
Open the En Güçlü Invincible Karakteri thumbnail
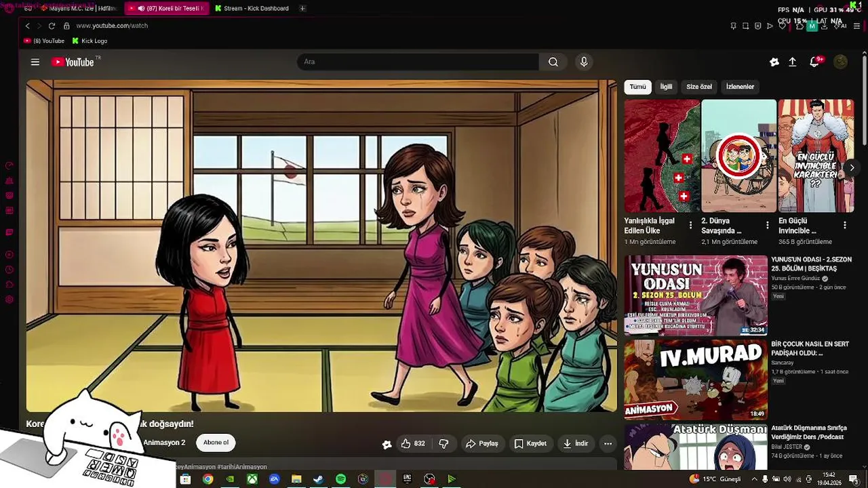click(816, 156)
